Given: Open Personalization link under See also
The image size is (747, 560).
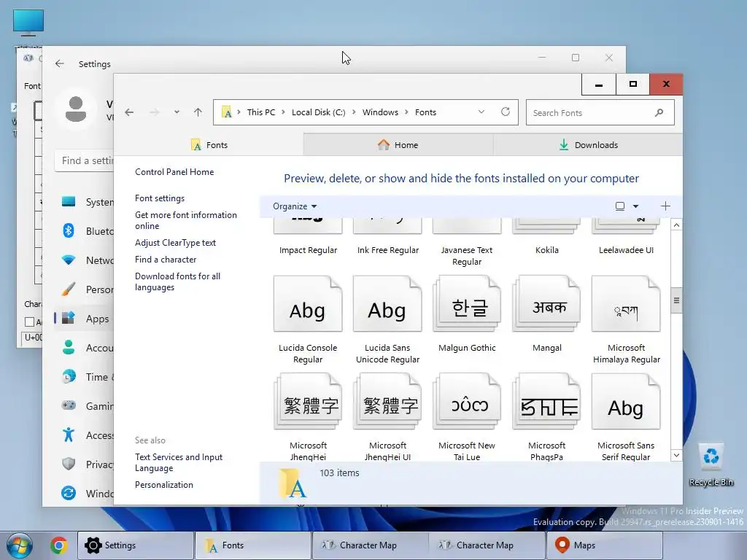Looking at the screenshot, I should click(x=164, y=485).
